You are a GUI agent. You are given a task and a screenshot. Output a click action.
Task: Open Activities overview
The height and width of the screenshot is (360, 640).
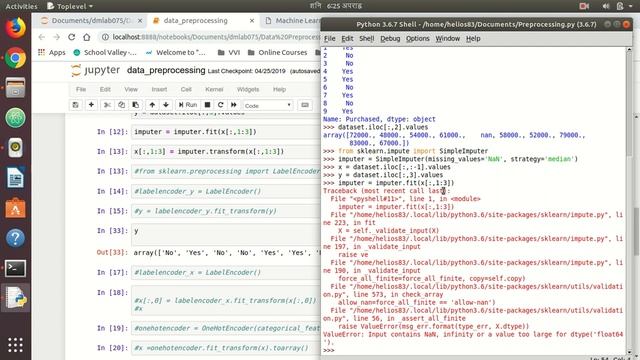pos(21,6)
